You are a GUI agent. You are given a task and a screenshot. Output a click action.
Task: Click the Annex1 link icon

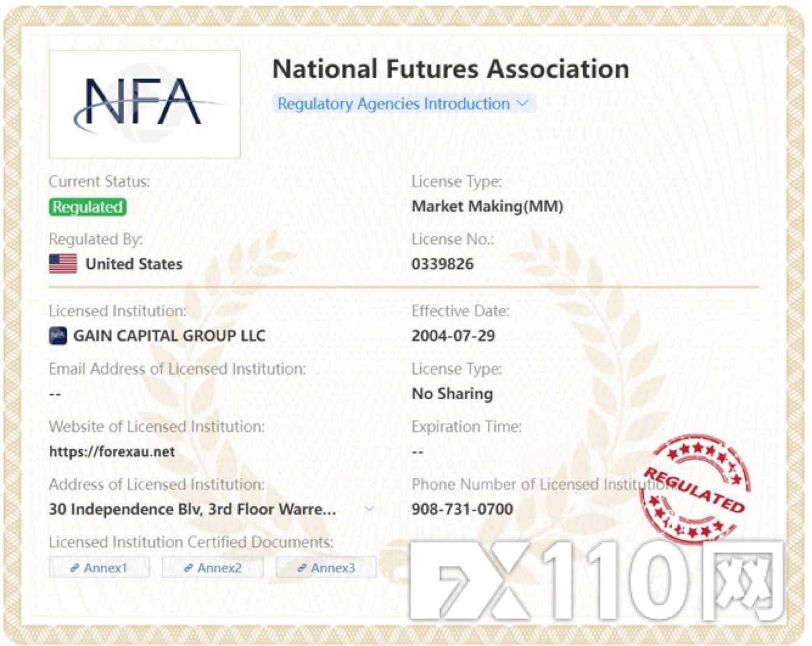74,568
